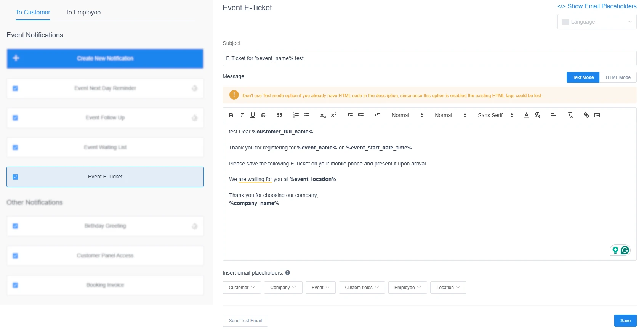644x331 pixels.
Task: Open the Sans Serif font dropdown
Action: 495,115
